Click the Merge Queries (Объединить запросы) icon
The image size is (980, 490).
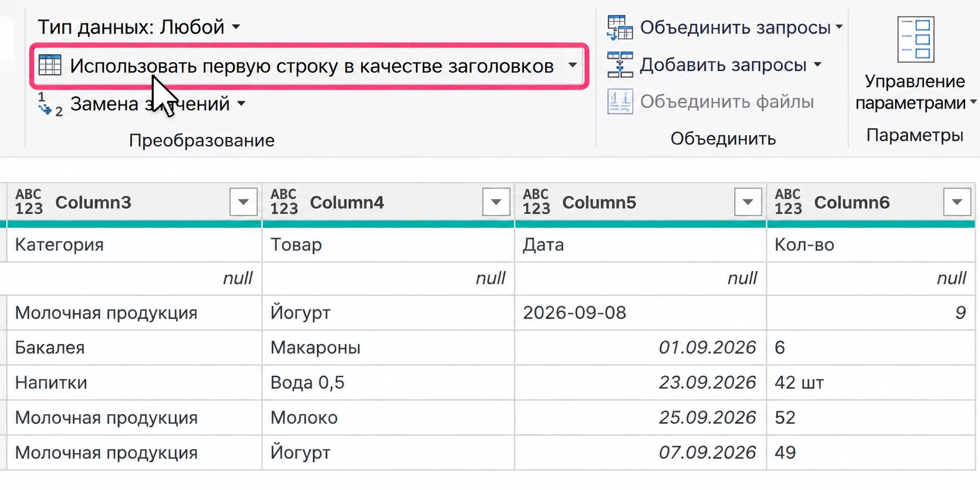(620, 28)
